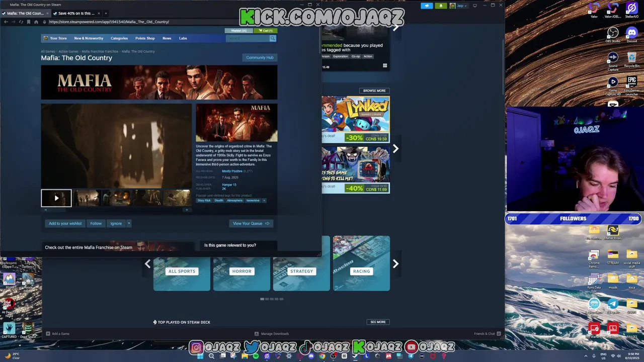Switch to the Save 40% browser tab
Screen dimensions: 644x362
click(x=76, y=13)
